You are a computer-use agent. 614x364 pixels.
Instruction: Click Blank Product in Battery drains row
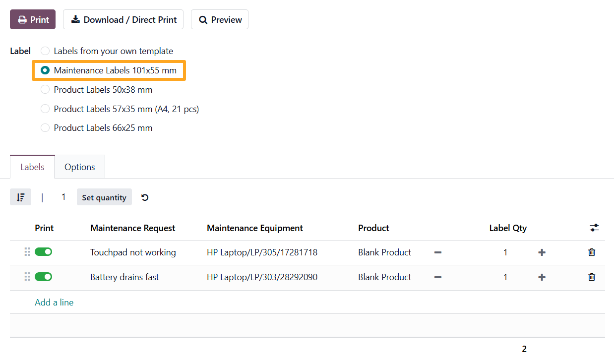point(385,277)
